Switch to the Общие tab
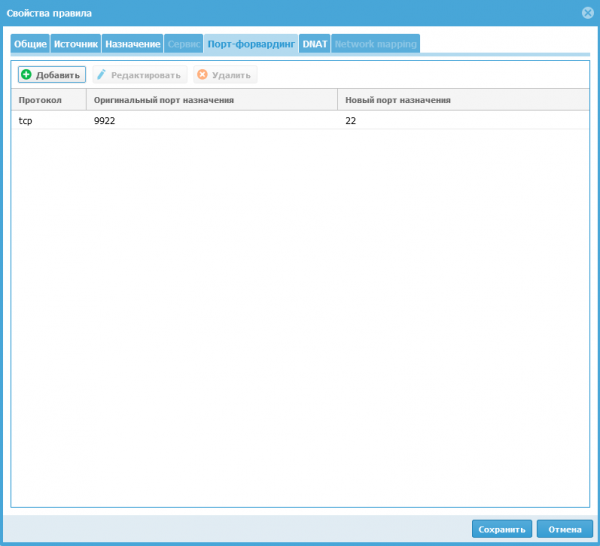 (30, 44)
